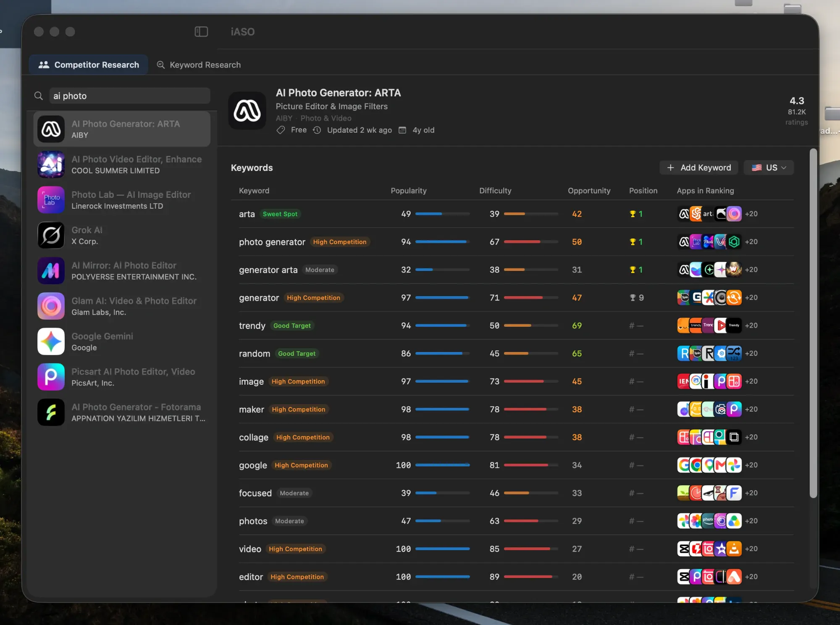
Task: Click the price tag icon beside Free
Action: pyautogui.click(x=281, y=130)
